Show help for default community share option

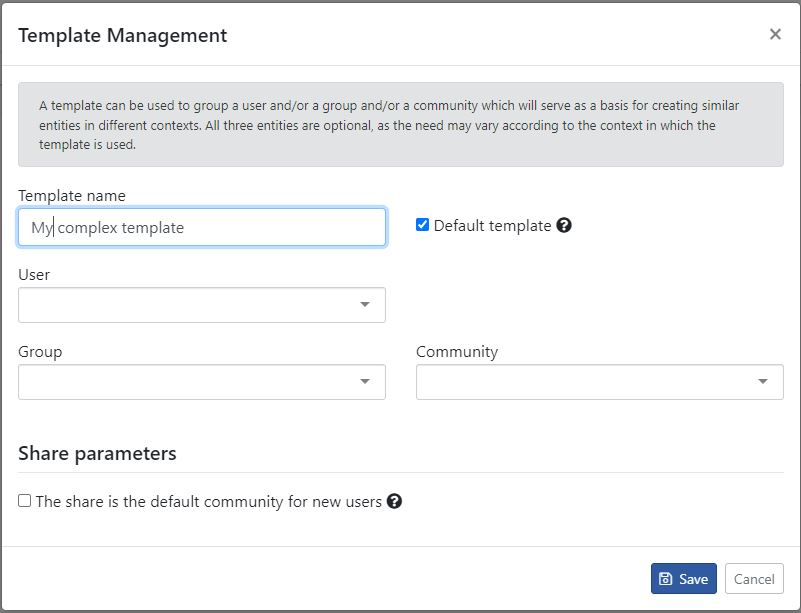[394, 501]
